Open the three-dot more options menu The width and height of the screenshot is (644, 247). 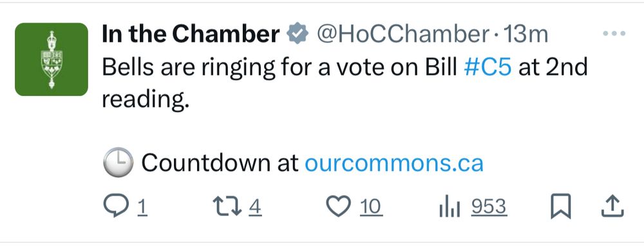pos(614,34)
